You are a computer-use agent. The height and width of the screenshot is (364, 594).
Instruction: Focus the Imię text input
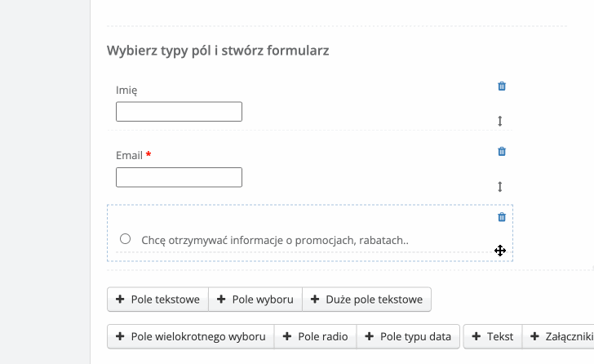coord(179,112)
